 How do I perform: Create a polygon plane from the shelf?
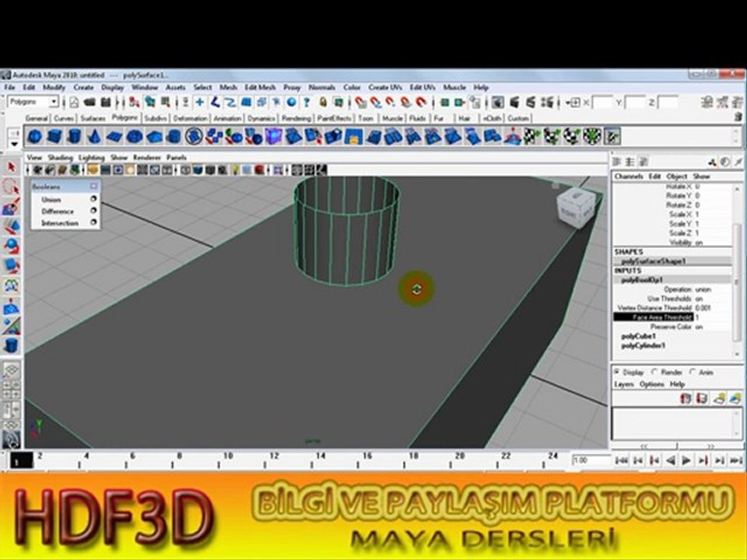click(x=114, y=137)
